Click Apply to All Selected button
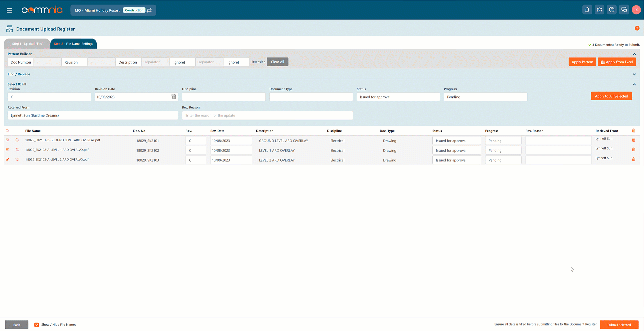The height and width of the screenshot is (331, 644). pyautogui.click(x=611, y=96)
